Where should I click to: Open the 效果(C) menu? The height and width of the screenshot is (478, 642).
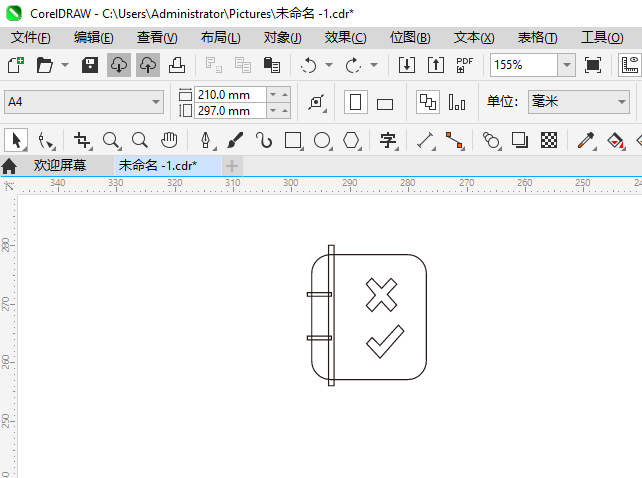click(x=346, y=38)
